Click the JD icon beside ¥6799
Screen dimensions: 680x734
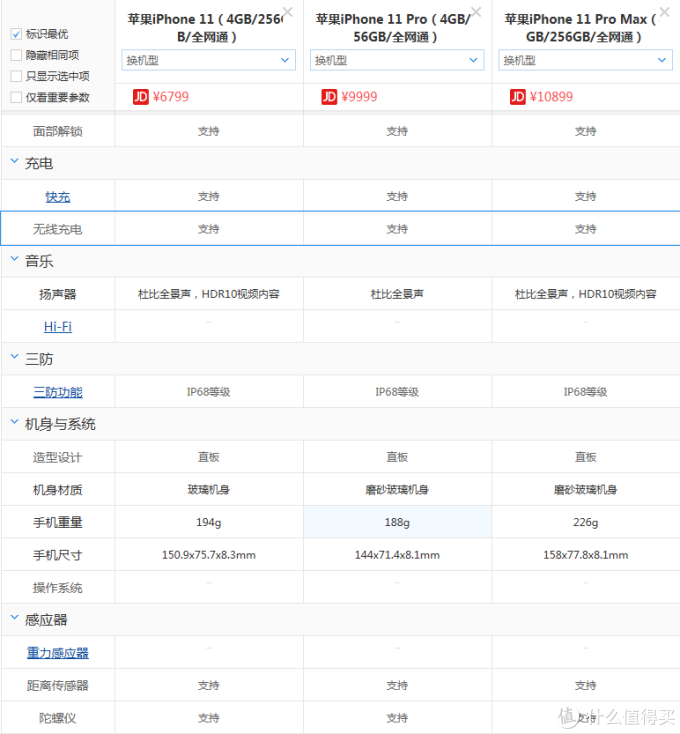click(140, 97)
